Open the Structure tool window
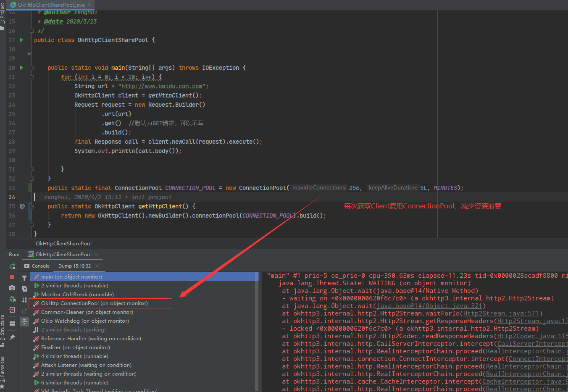This screenshot has width=568, height=392. pyautogui.click(x=3, y=330)
